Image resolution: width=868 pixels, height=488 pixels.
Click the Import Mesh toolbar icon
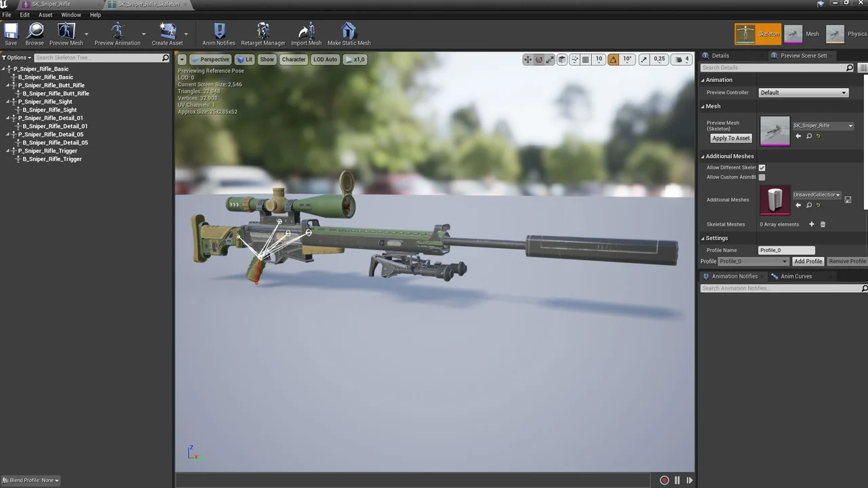point(306,32)
